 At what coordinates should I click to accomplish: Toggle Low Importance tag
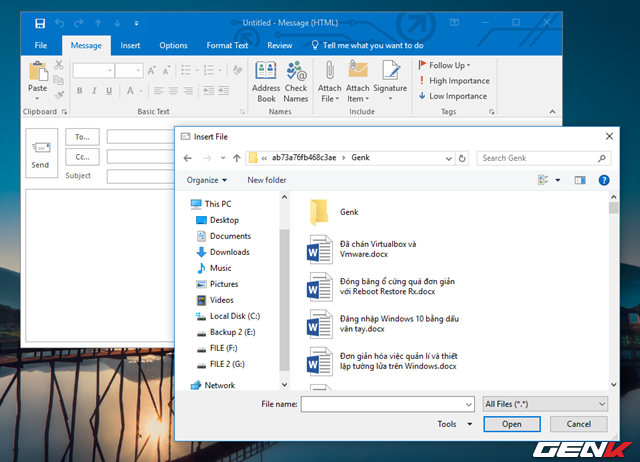click(x=453, y=96)
